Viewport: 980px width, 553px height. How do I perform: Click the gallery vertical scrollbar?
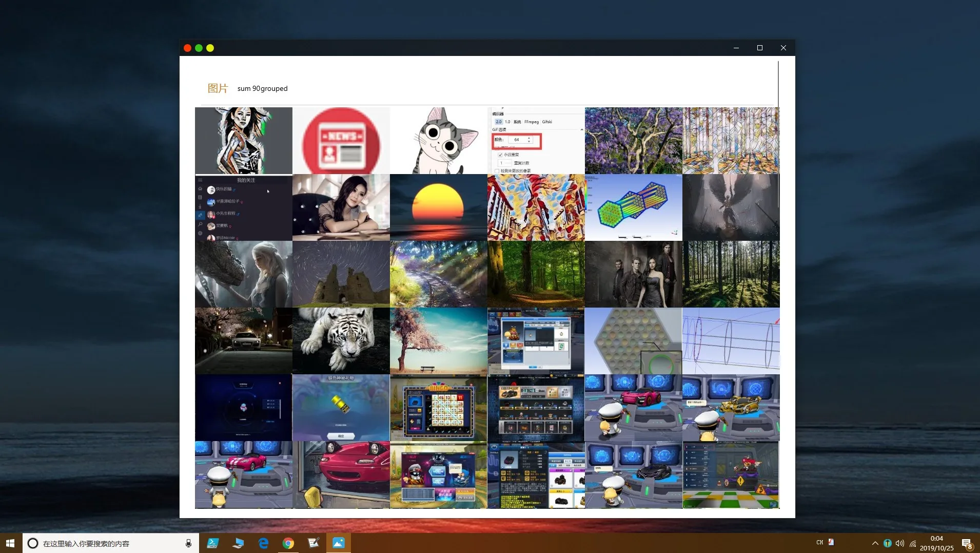(778, 134)
